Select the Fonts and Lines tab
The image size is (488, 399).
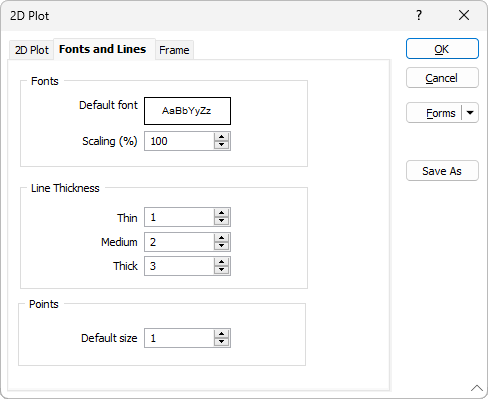point(104,49)
